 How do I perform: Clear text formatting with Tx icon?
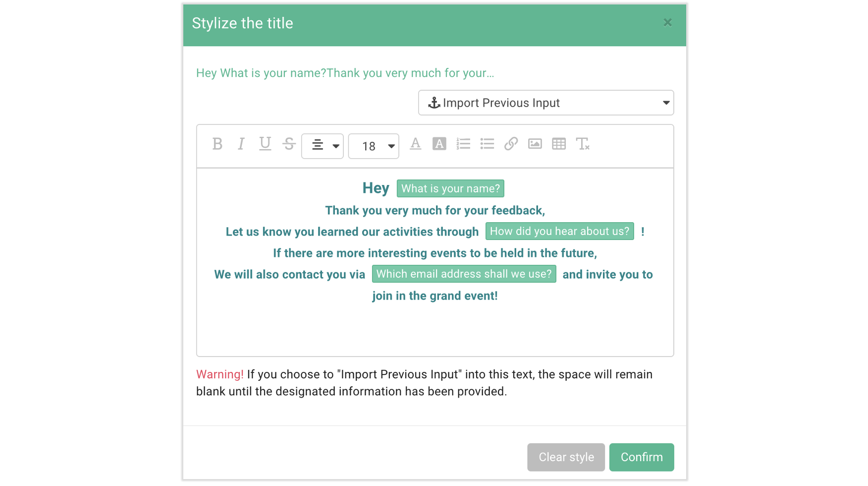[x=583, y=144]
